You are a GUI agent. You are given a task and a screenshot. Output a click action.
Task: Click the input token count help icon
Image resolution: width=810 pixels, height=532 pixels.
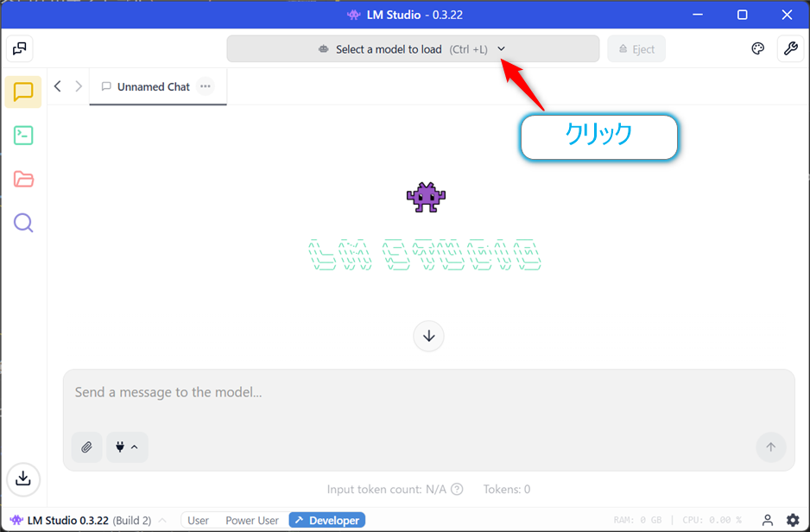click(457, 489)
